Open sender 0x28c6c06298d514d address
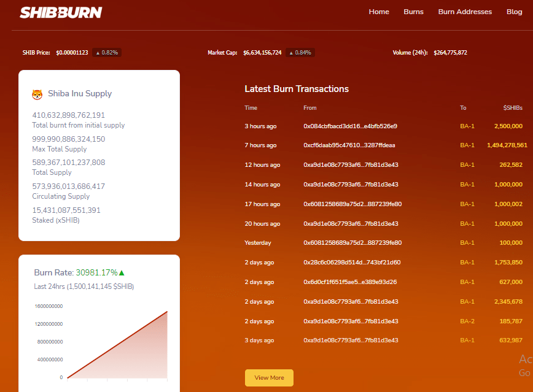The image size is (533, 392). [352, 263]
